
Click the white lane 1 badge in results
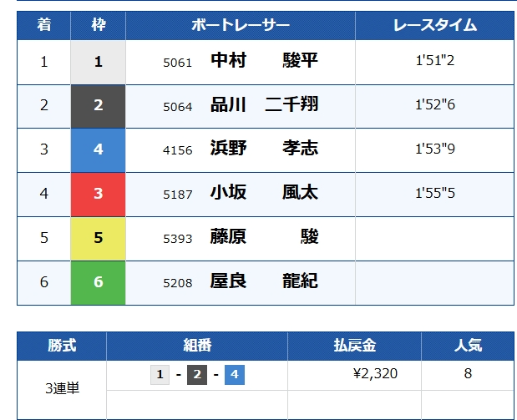(x=98, y=62)
